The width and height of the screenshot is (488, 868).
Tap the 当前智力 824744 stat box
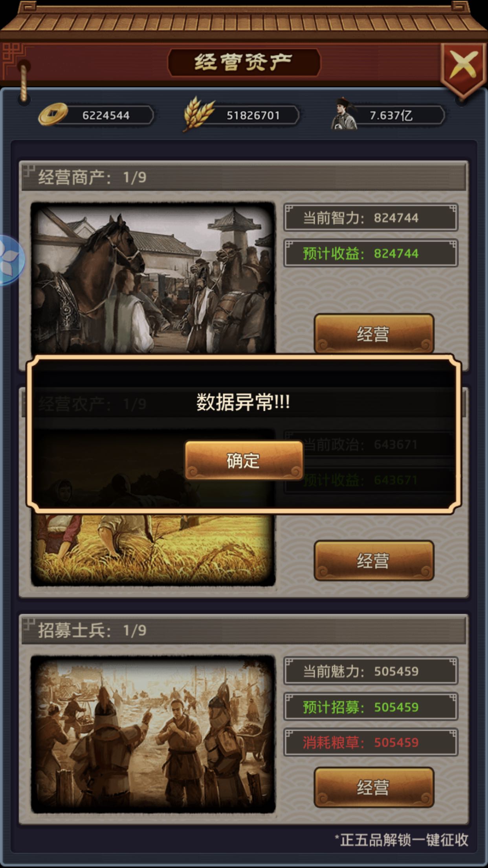371,217
